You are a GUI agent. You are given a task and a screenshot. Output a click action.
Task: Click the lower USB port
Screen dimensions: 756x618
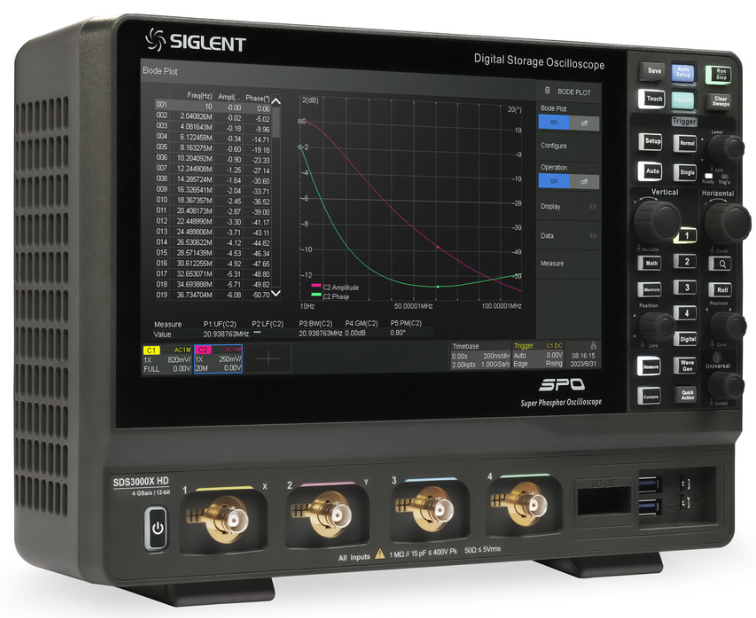(648, 507)
